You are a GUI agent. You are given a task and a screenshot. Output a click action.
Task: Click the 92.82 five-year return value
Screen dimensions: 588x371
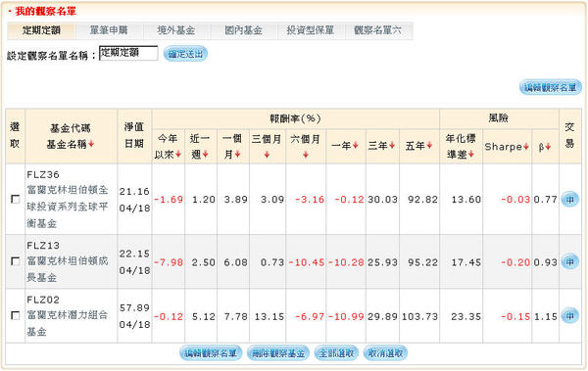tap(423, 200)
